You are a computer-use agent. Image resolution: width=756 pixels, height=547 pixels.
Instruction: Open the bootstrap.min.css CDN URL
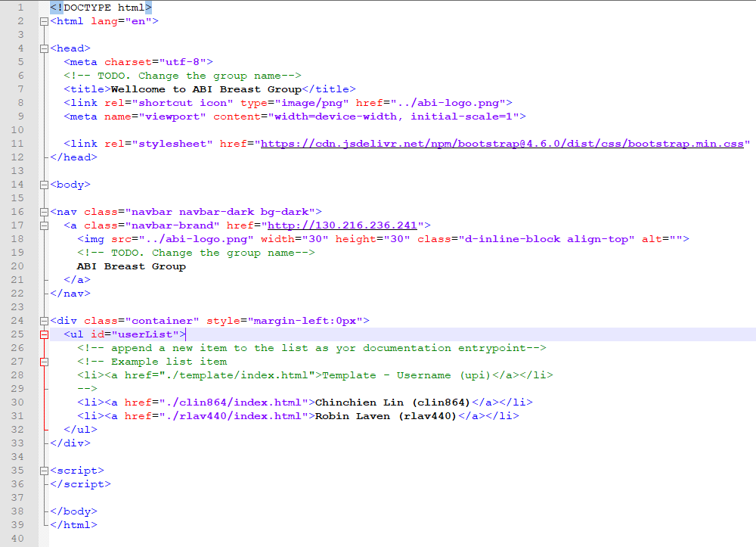502,144
